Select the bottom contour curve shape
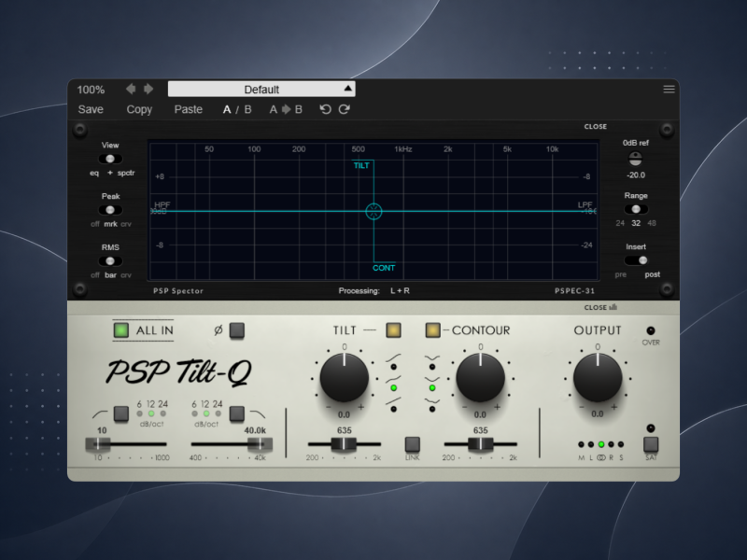The image size is (747, 560). point(432,409)
